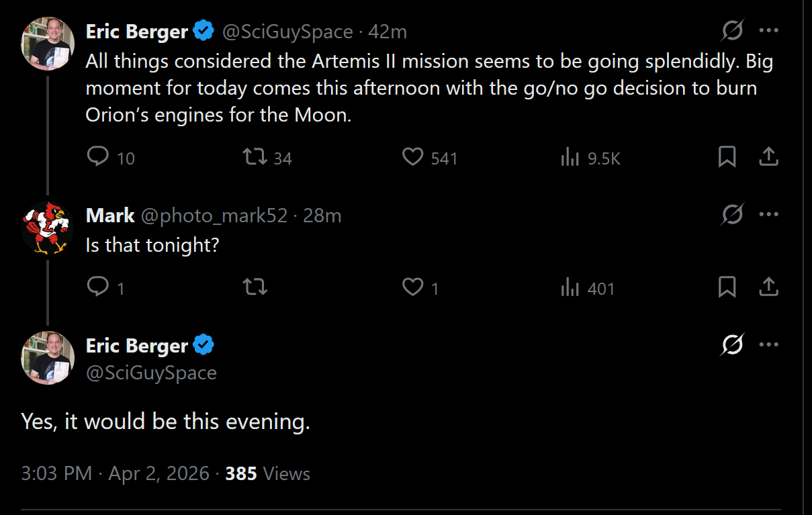Viewport: 812px width, 515px height.
Task: Open the @photo_mark52 profile handle
Action: point(214,216)
